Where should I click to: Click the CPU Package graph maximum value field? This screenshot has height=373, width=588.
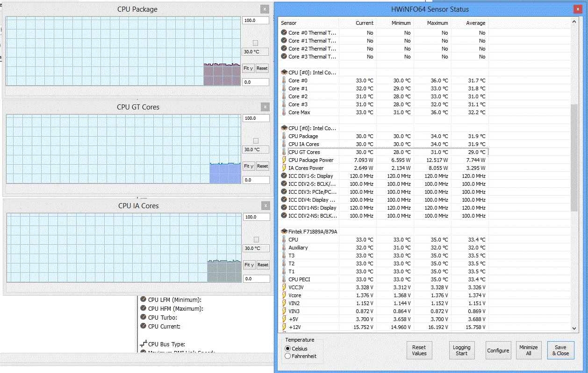coord(256,21)
